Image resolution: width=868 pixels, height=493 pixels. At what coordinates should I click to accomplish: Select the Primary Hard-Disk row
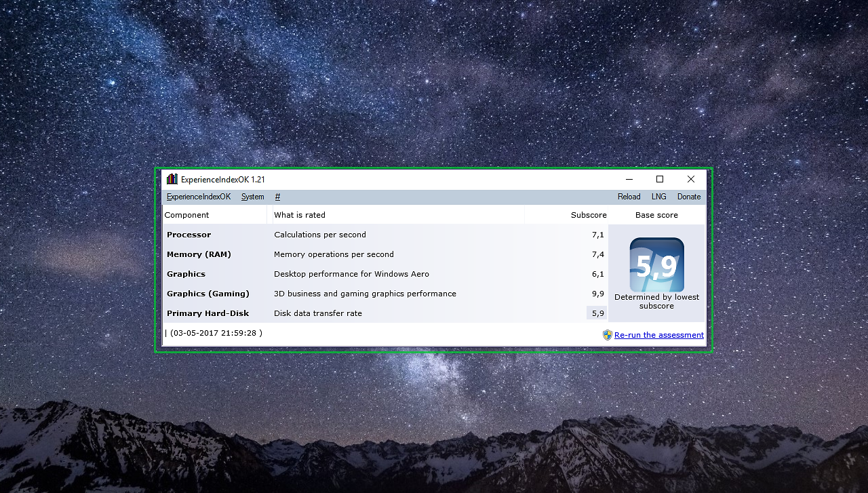pos(385,313)
